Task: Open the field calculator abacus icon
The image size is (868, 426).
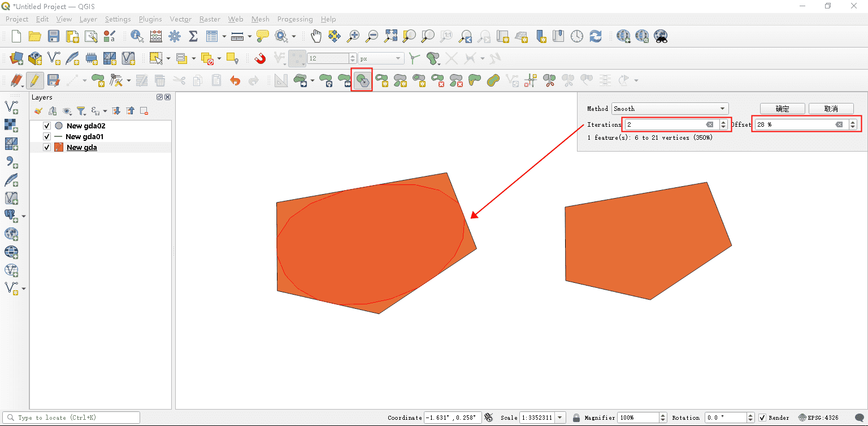Action: (156, 36)
